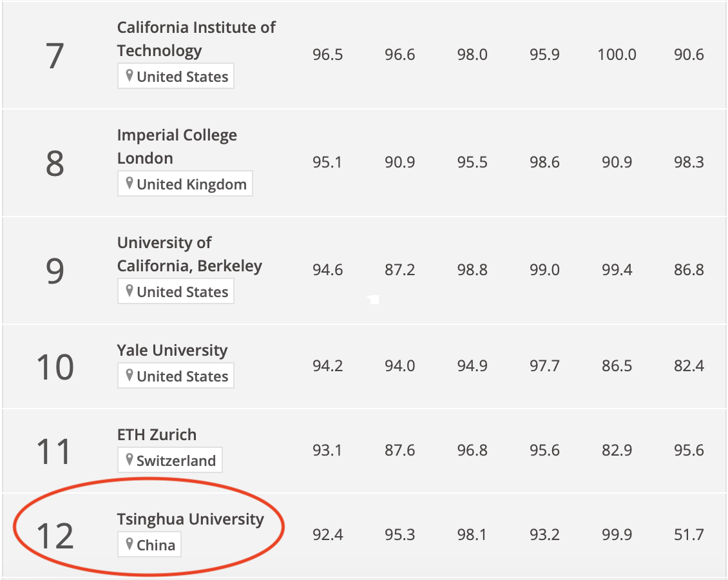Open the ETH Zurich link
Screen dimensions: 728x580
pos(157,434)
